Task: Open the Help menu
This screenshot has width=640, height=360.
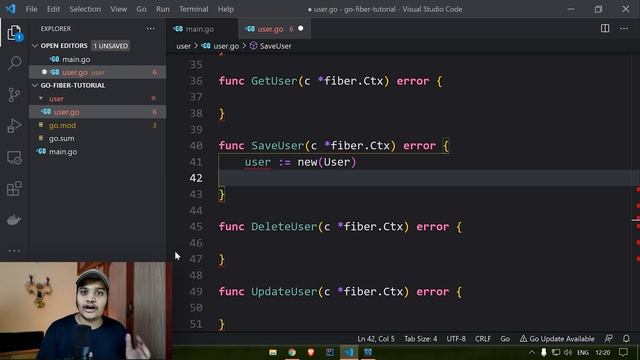Action: pos(226,9)
